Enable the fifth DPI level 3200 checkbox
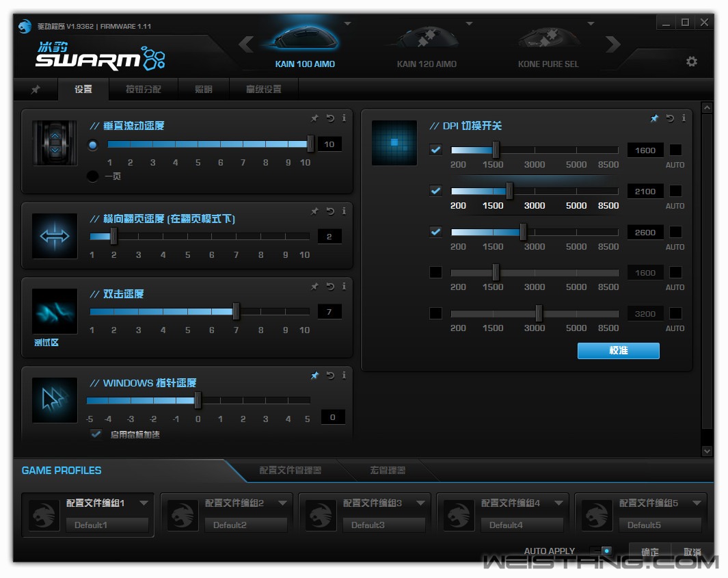This screenshot has height=578, width=728. tap(435, 313)
